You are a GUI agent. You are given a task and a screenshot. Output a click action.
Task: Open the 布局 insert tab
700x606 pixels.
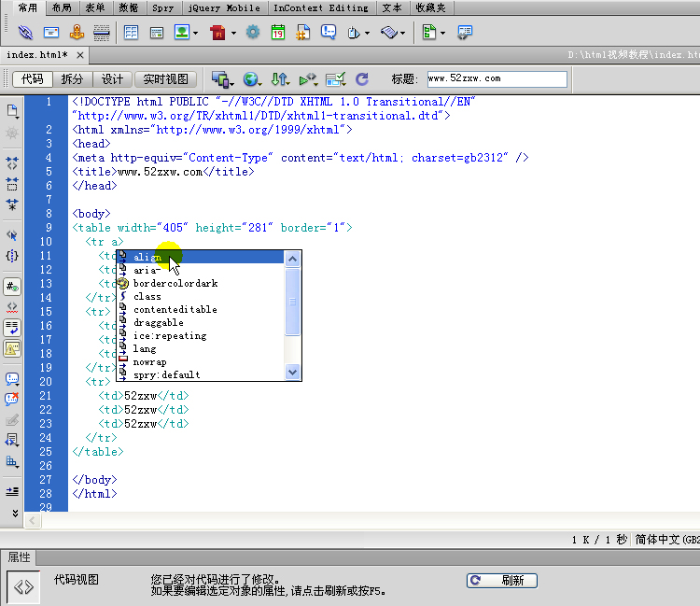tap(62, 7)
